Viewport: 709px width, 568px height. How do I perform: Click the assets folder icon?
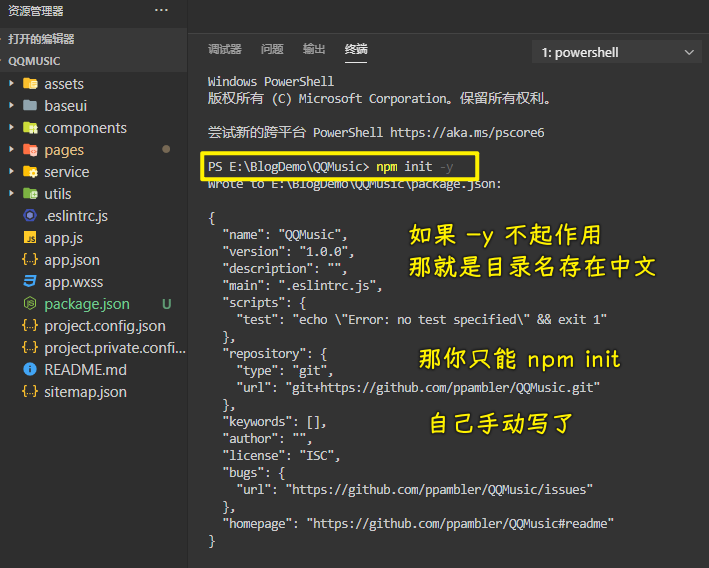30,84
